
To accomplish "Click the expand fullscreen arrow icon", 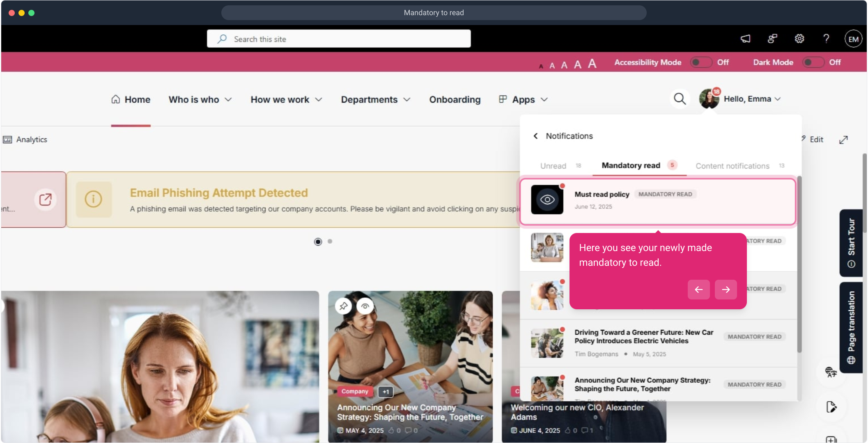I will pos(843,140).
